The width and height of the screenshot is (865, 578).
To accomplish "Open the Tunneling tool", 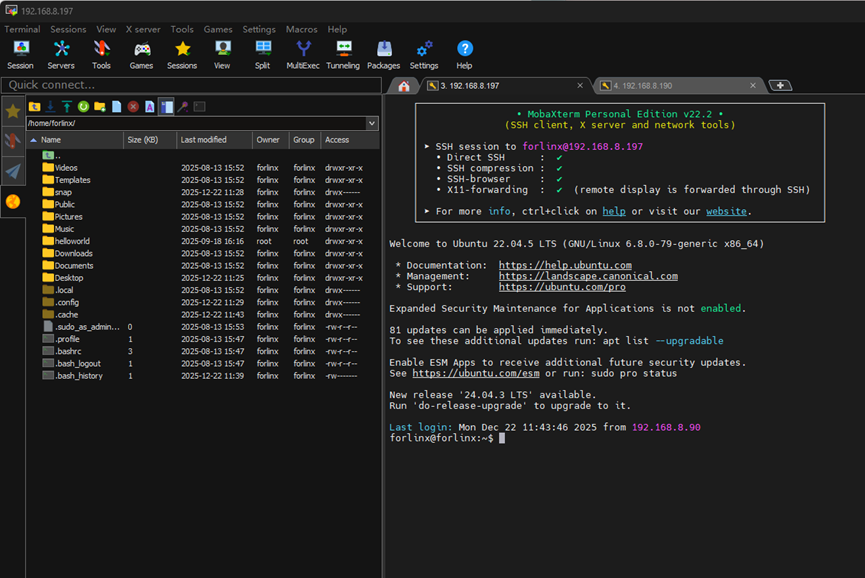I will tap(343, 54).
